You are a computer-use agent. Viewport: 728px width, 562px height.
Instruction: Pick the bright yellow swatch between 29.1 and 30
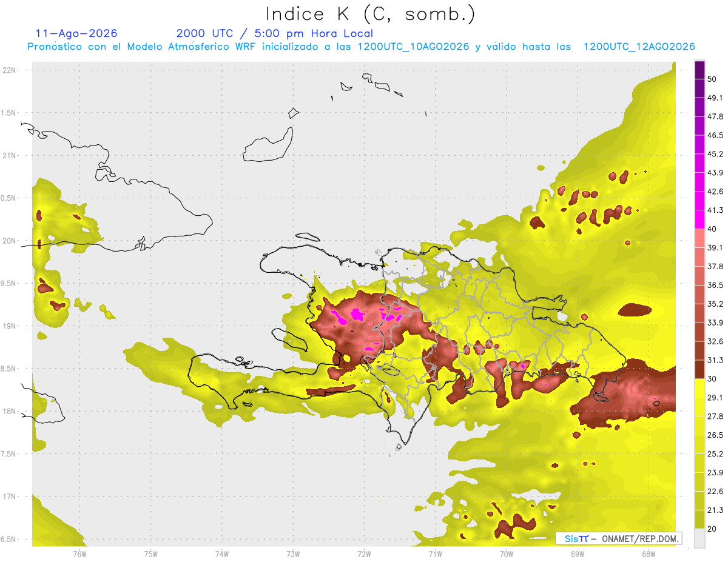point(699,388)
